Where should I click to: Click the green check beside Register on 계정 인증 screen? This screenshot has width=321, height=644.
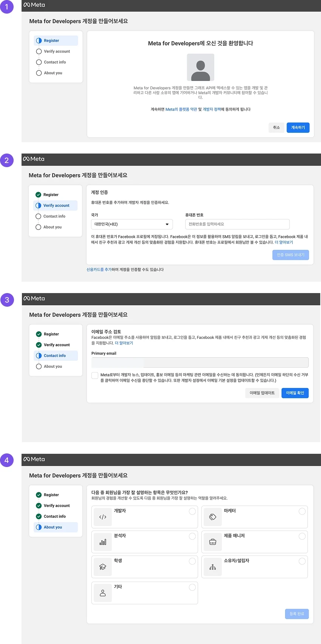[38, 195]
